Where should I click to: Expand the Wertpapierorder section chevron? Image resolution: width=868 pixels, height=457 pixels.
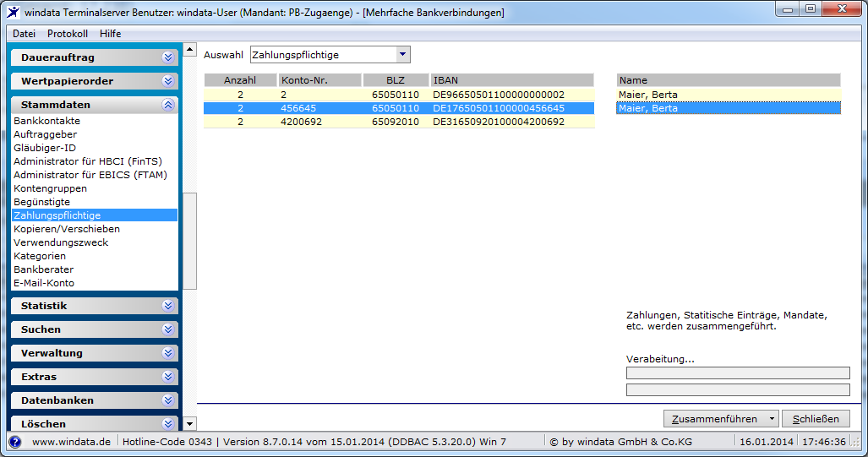(x=167, y=81)
